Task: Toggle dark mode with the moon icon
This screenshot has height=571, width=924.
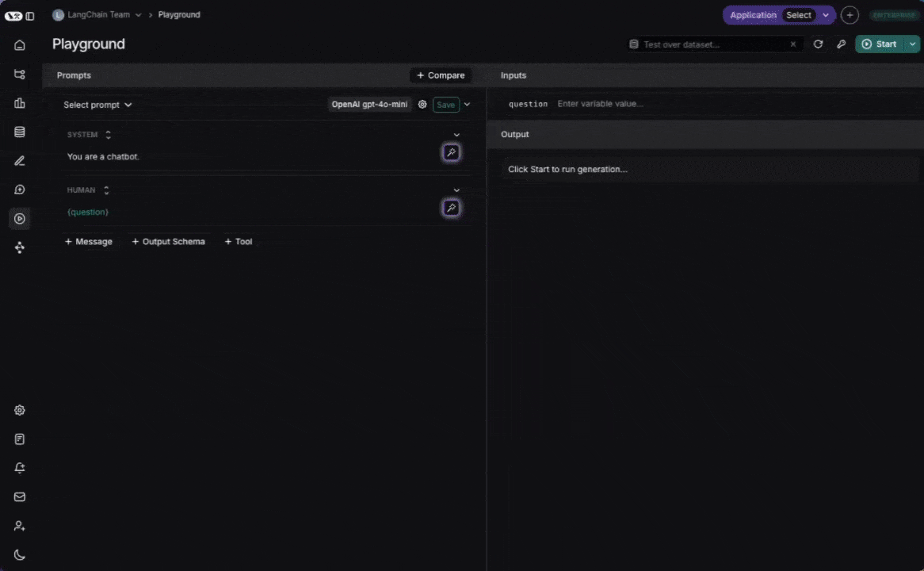Action: coord(20,555)
